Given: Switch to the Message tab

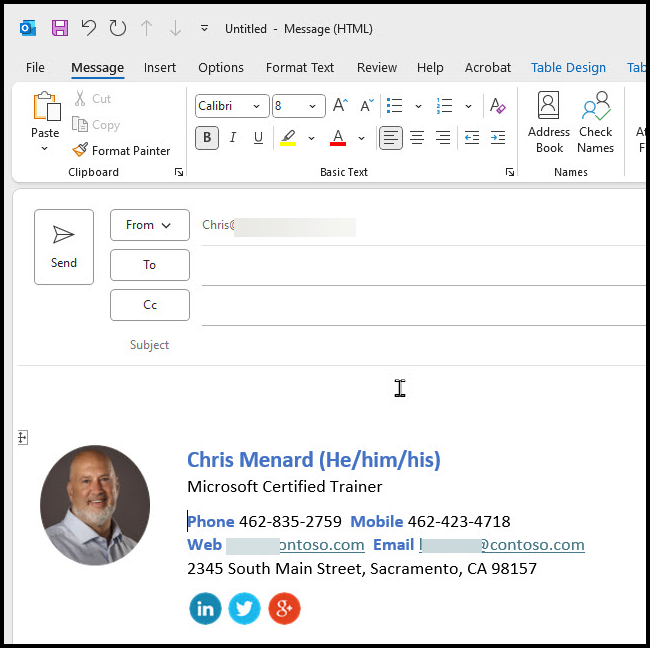Looking at the screenshot, I should point(97,68).
